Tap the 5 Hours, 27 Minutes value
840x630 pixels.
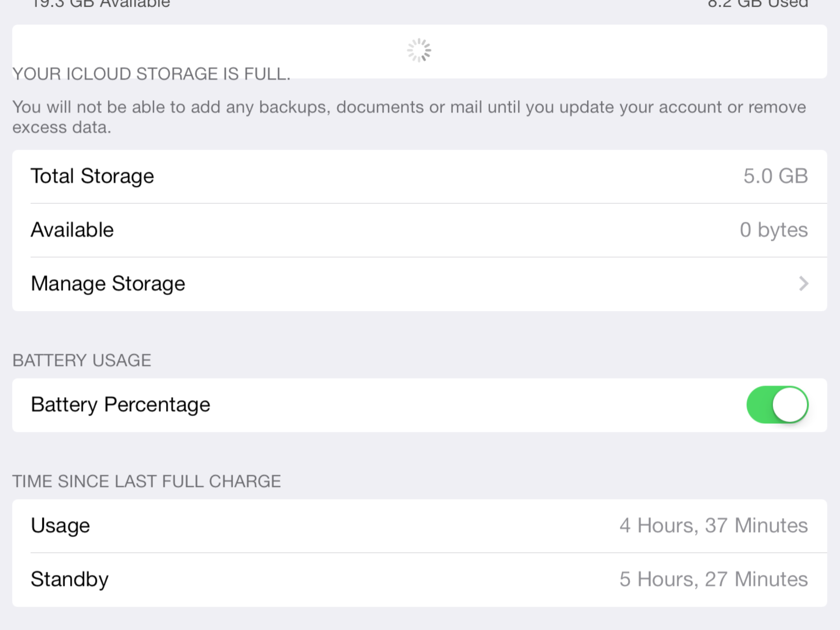click(x=714, y=579)
